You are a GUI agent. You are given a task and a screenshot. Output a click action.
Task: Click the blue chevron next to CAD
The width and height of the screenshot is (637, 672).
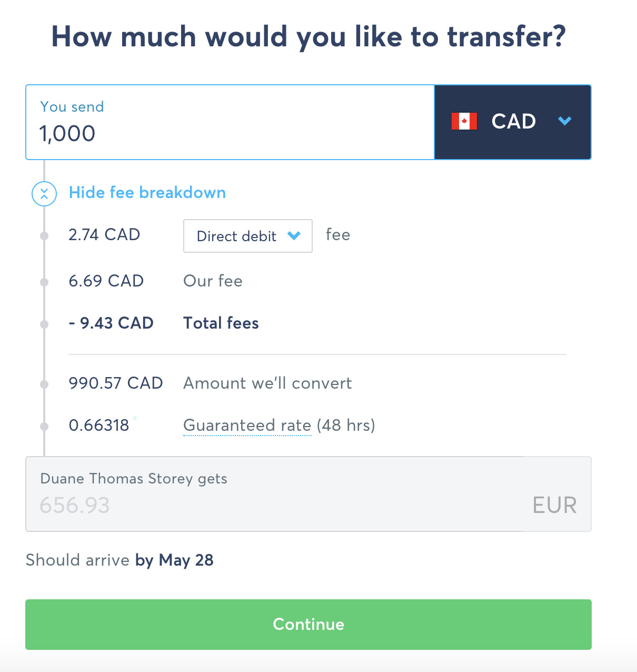coord(564,121)
